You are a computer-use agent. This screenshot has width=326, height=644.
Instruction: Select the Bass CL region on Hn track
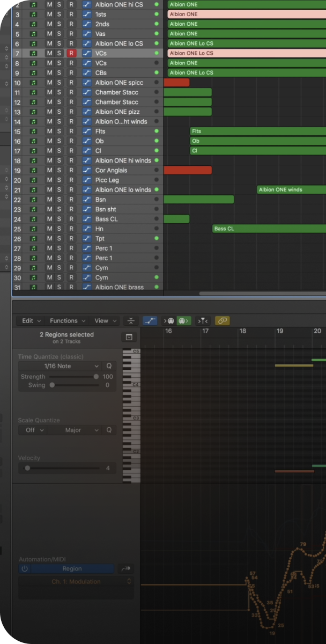pos(269,229)
